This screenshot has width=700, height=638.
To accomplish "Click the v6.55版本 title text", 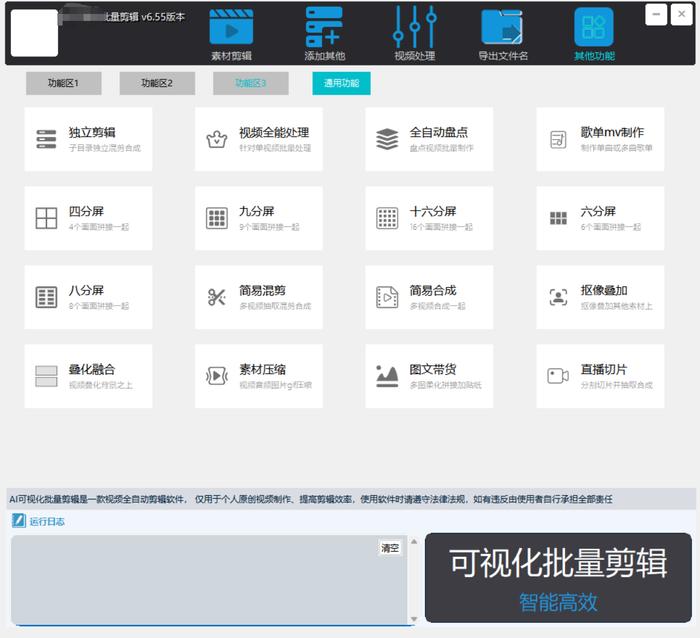I will coord(163,17).
